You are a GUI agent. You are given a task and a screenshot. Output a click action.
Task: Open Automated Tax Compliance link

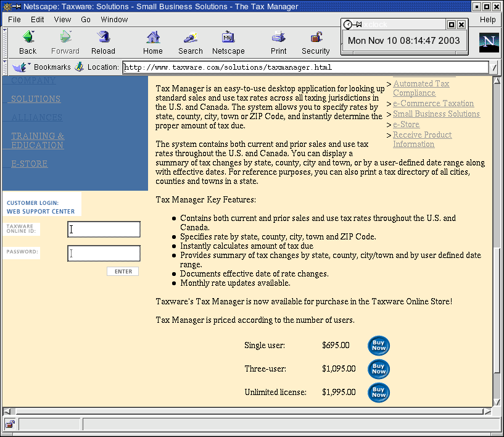click(x=421, y=88)
